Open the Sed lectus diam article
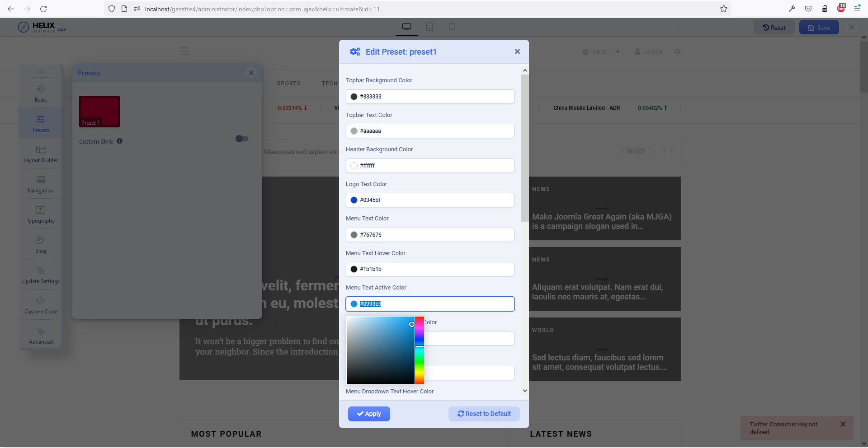Screen dimensions: 868x448 pyautogui.click(x=599, y=362)
